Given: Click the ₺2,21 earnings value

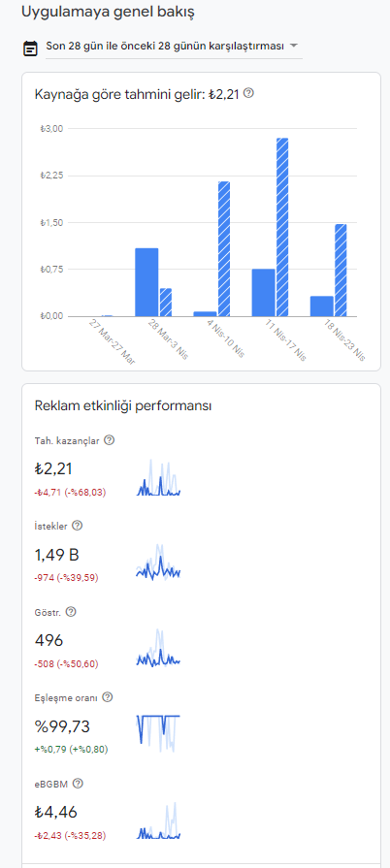Looking at the screenshot, I should [x=53, y=468].
